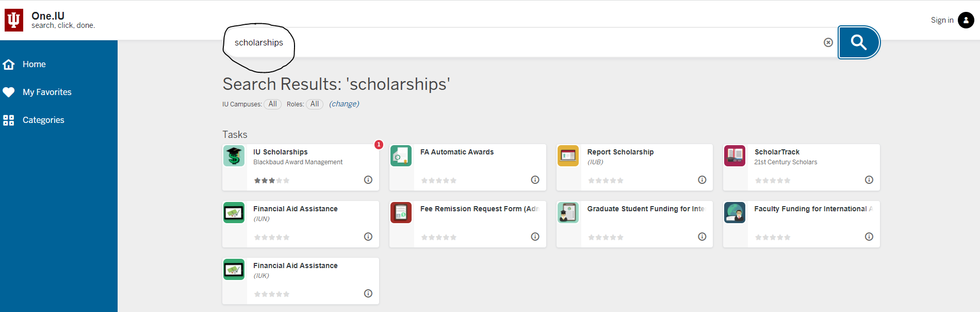Open the ScholarTrack book icon

click(734, 155)
